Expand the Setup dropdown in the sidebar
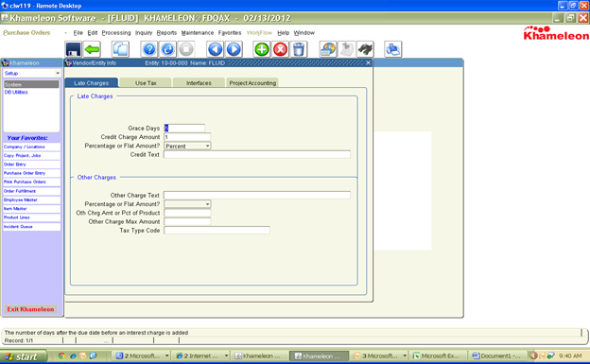590x364 pixels. tap(58, 73)
